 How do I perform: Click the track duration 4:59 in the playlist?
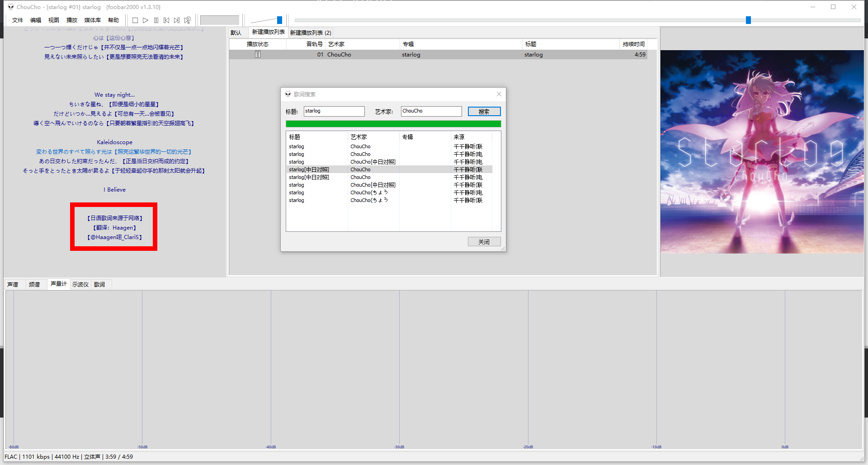click(640, 54)
